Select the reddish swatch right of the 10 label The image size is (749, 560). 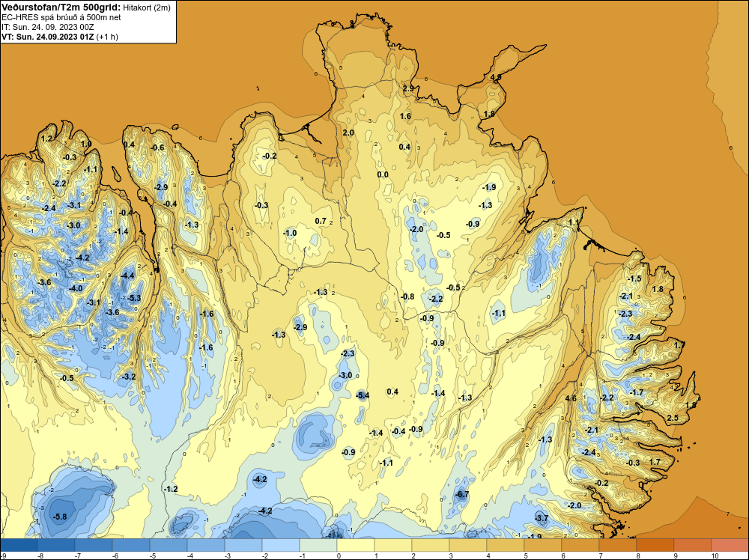(730, 545)
